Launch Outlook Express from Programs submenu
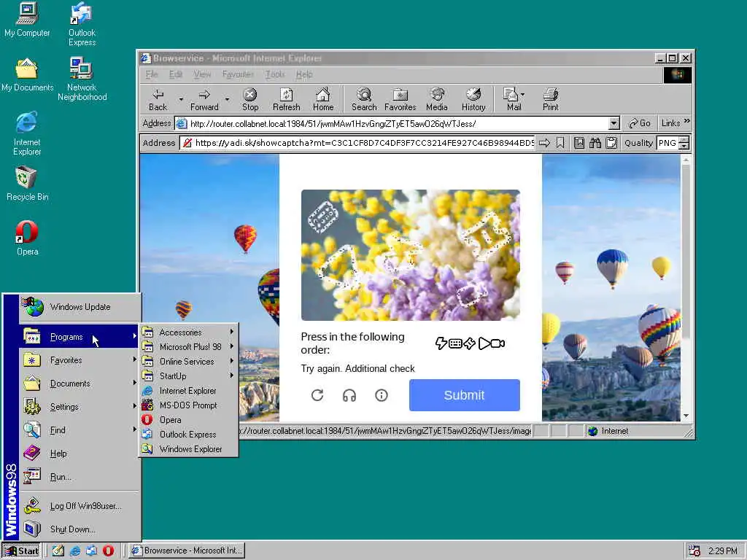The width and height of the screenshot is (747, 560). pos(189,435)
